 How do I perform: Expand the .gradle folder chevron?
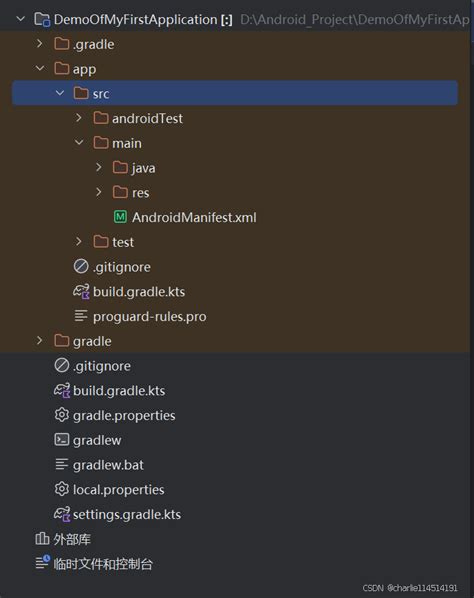(40, 44)
